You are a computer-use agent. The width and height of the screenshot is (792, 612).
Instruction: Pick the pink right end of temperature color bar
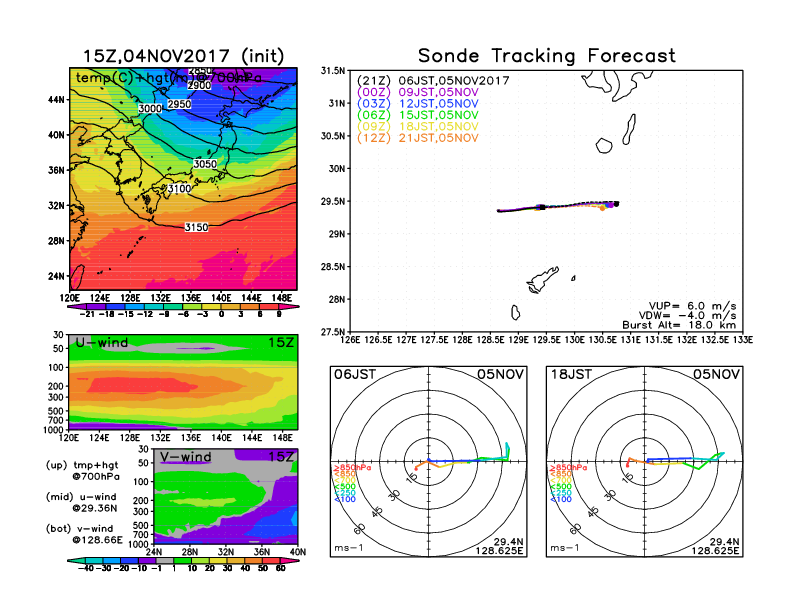point(290,307)
